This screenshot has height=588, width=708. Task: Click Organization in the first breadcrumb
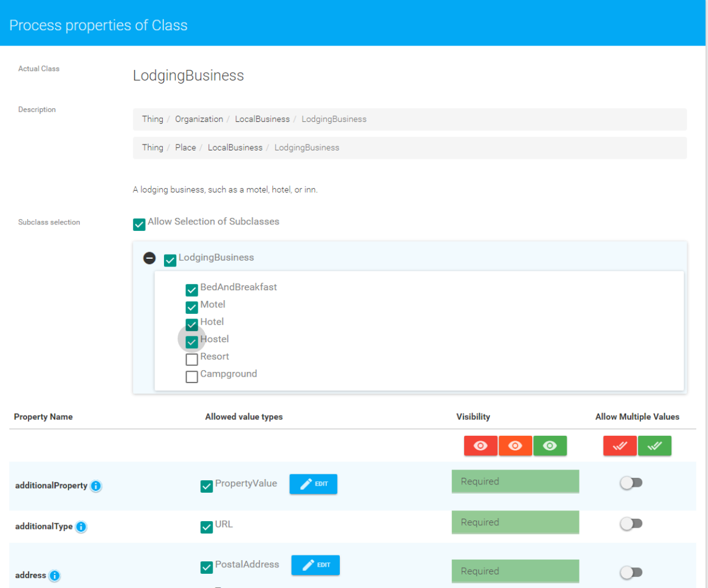pyautogui.click(x=199, y=119)
